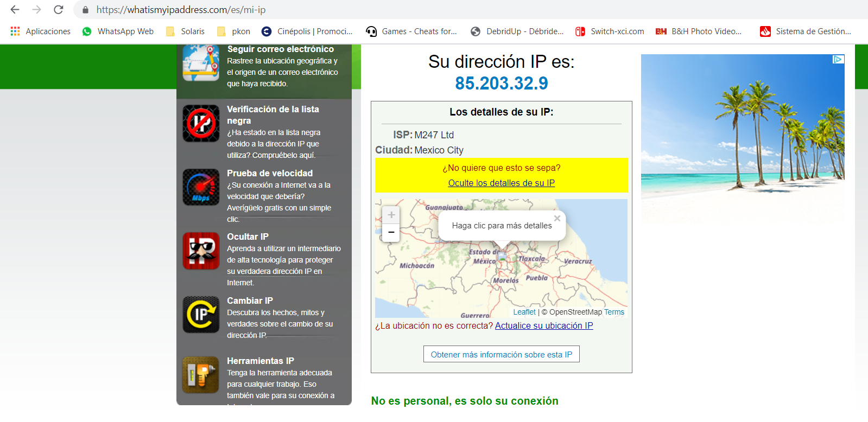
Task: Click the IP address 85.203.32.9
Action: tap(501, 83)
